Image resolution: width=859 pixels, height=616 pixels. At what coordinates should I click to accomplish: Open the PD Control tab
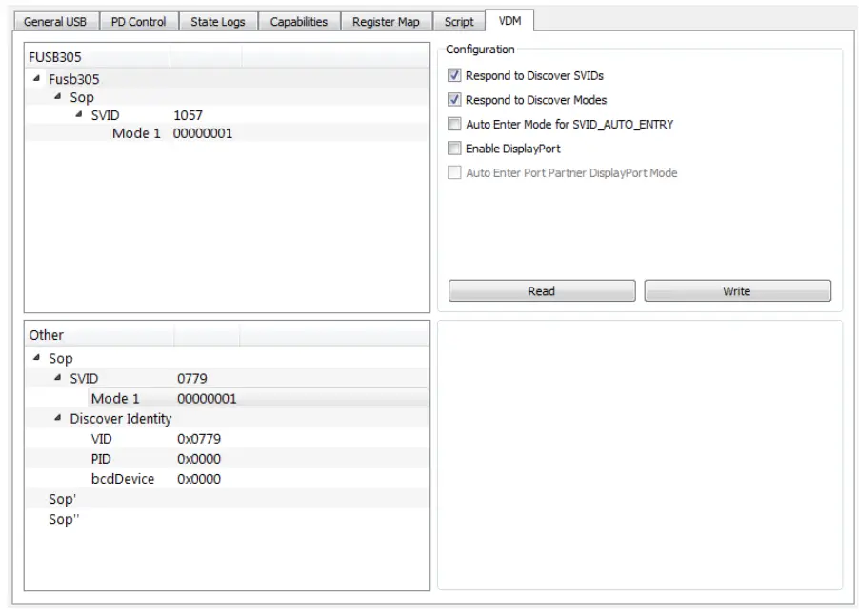139,22
